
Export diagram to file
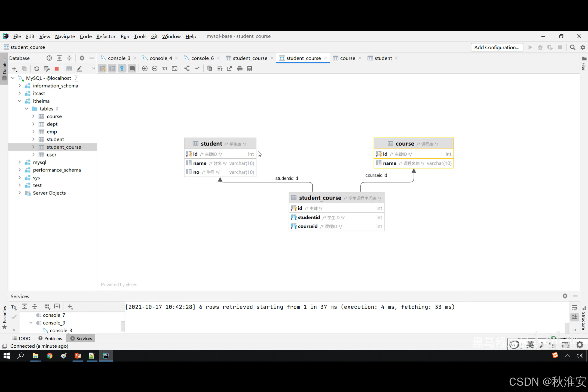coord(229,69)
